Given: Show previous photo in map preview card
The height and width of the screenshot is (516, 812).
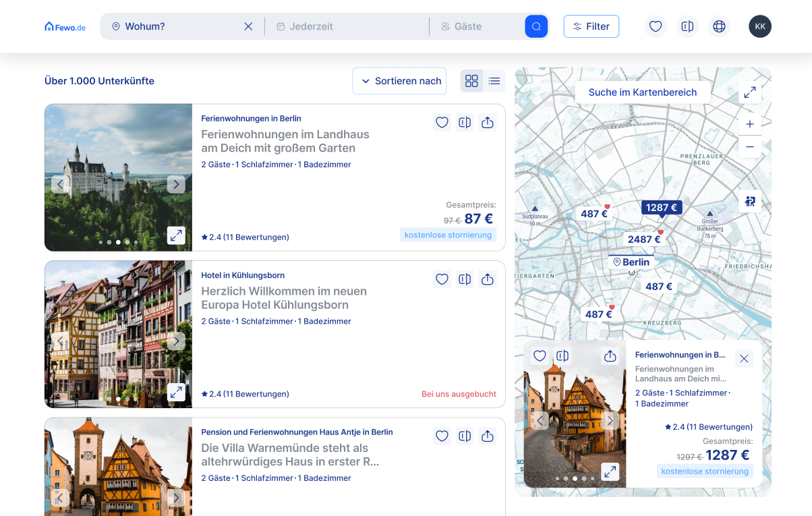Looking at the screenshot, I should (x=540, y=421).
